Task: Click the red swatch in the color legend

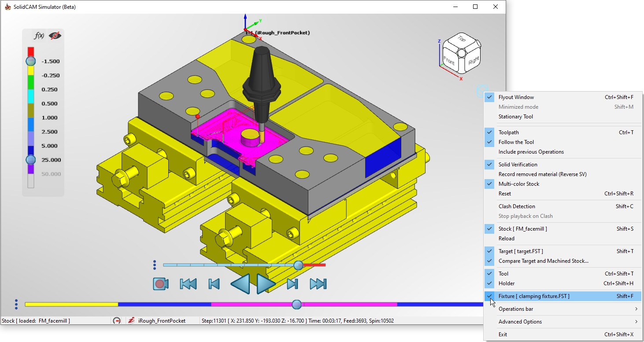Action: tap(30, 51)
